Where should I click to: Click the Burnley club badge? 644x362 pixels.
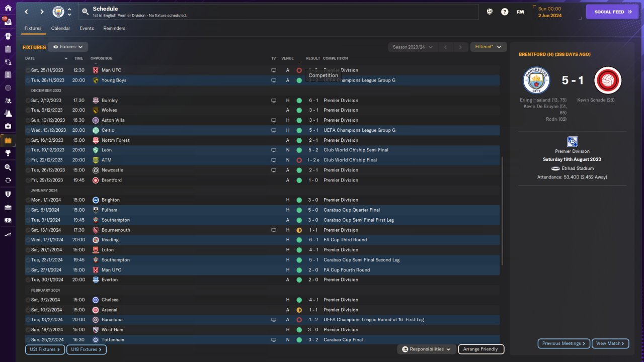tap(96, 100)
